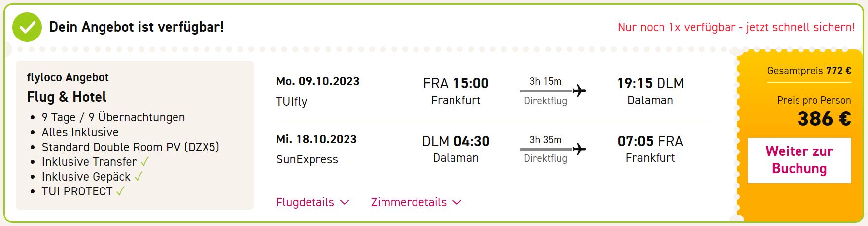Viewport: 868px width, 226px height.
Task: Click checkmark beside Inklusive Transfer
Action: point(145,162)
